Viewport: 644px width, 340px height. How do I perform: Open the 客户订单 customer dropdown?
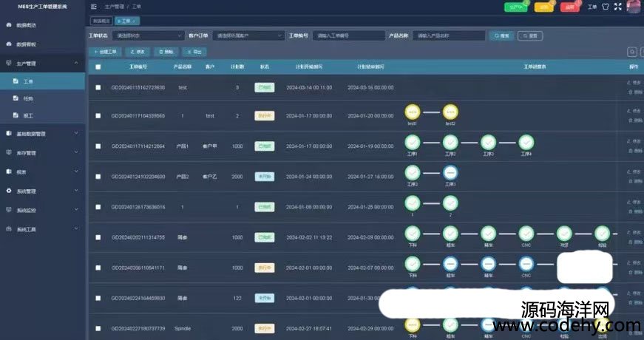(248, 35)
